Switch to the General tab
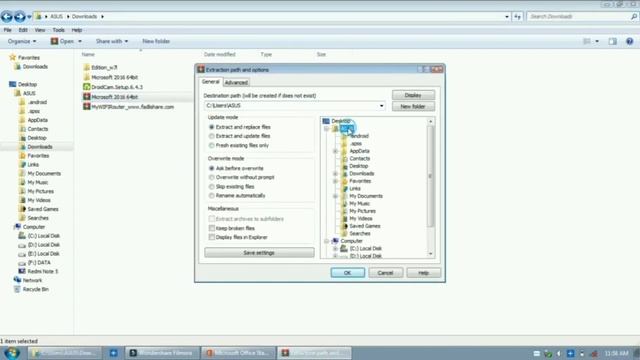This screenshot has height=360, width=640. point(211,82)
